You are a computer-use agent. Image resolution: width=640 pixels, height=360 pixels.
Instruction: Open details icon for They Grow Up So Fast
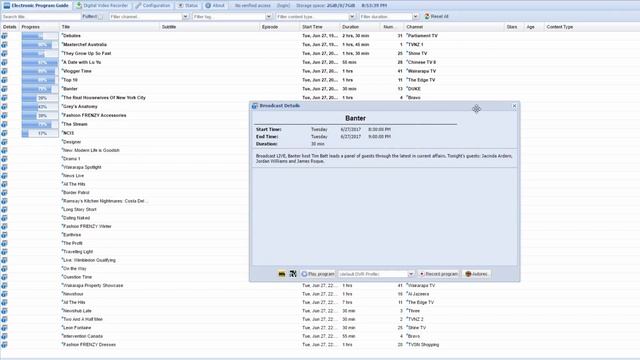point(4,53)
